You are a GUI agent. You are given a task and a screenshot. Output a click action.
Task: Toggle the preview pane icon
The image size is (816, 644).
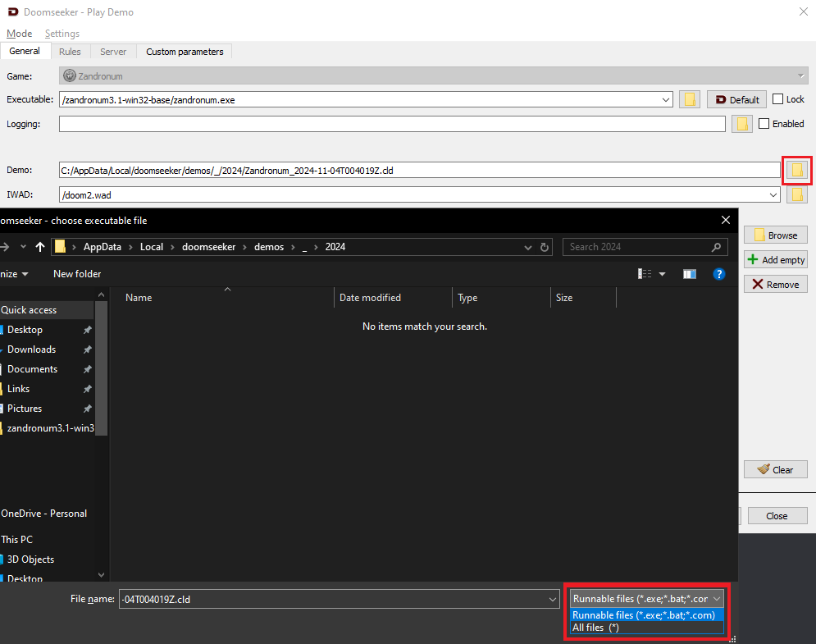690,274
